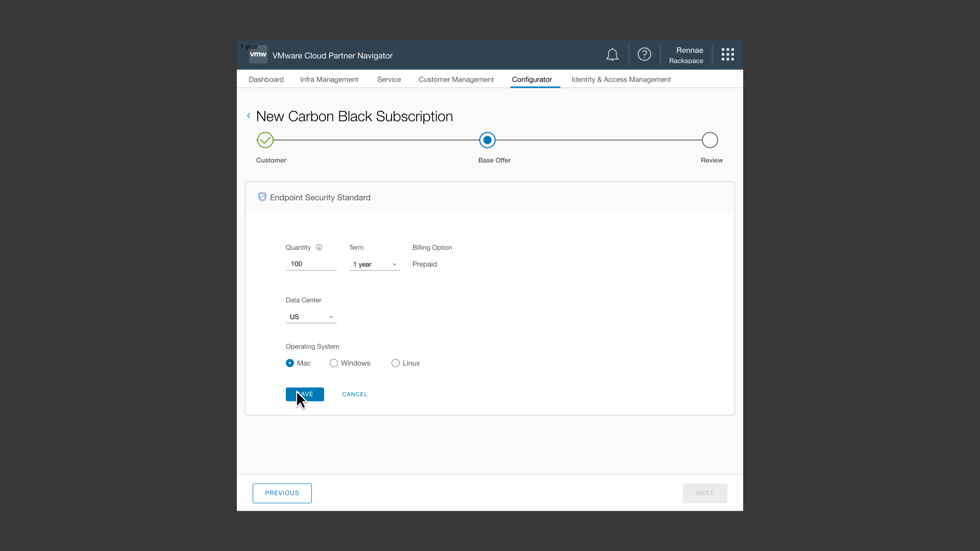Screen dimensions: 980x551
Task: Click the completed Customer step checkmark
Action: tap(265, 140)
